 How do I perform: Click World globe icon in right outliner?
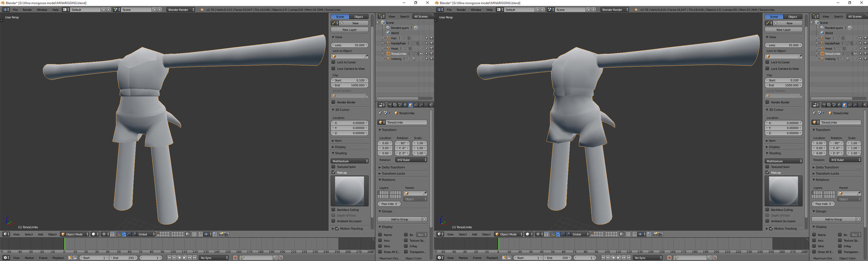pyautogui.click(x=822, y=33)
